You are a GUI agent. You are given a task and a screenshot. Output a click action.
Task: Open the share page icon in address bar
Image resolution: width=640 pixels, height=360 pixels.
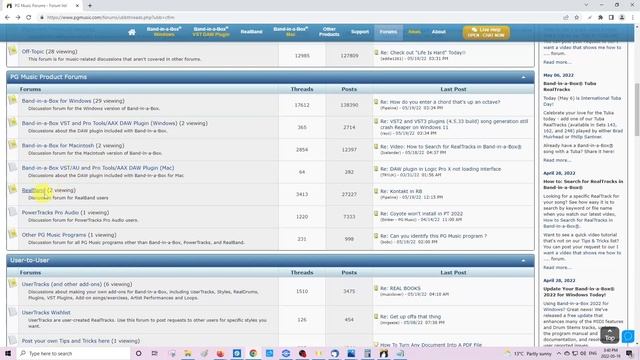pos(566,18)
